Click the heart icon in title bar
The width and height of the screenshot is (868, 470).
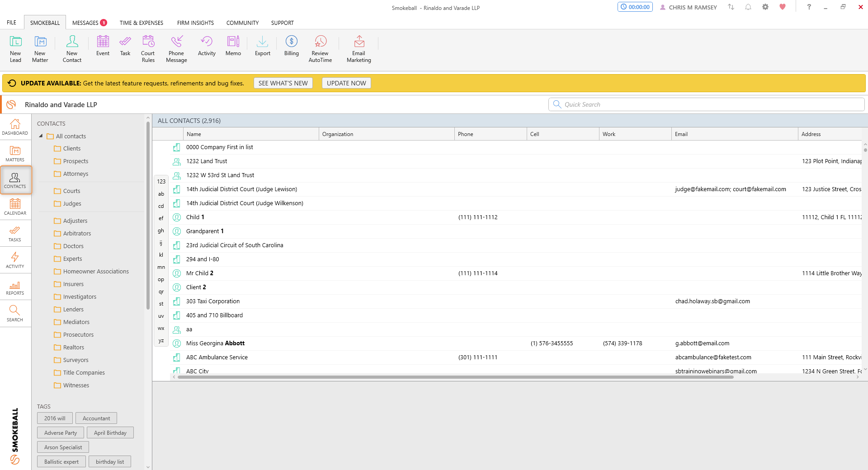click(x=783, y=7)
